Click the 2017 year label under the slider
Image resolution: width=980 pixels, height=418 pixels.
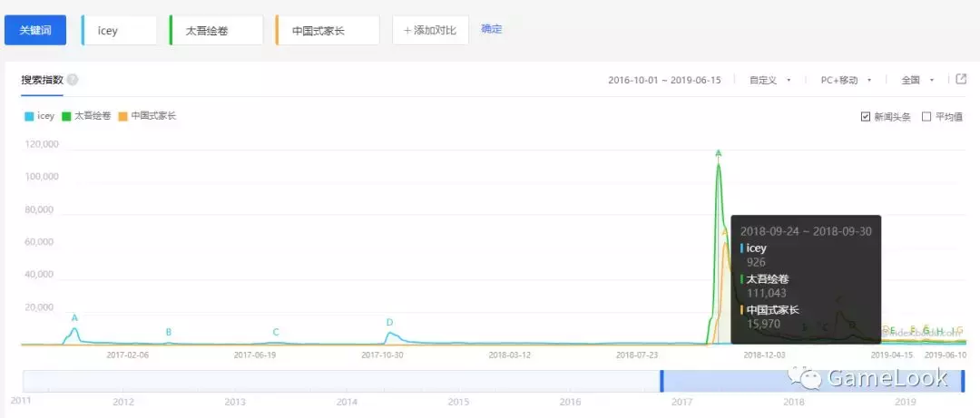[x=681, y=402]
